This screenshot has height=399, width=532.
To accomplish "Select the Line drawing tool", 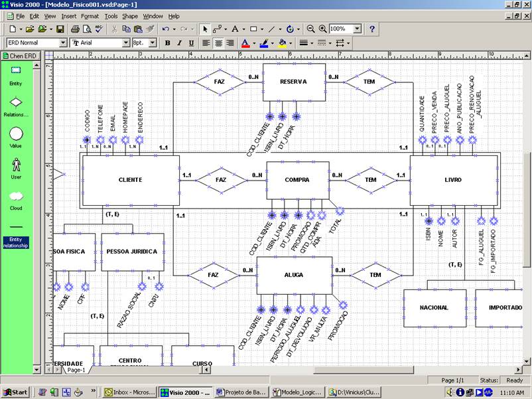I will [x=271, y=29].
